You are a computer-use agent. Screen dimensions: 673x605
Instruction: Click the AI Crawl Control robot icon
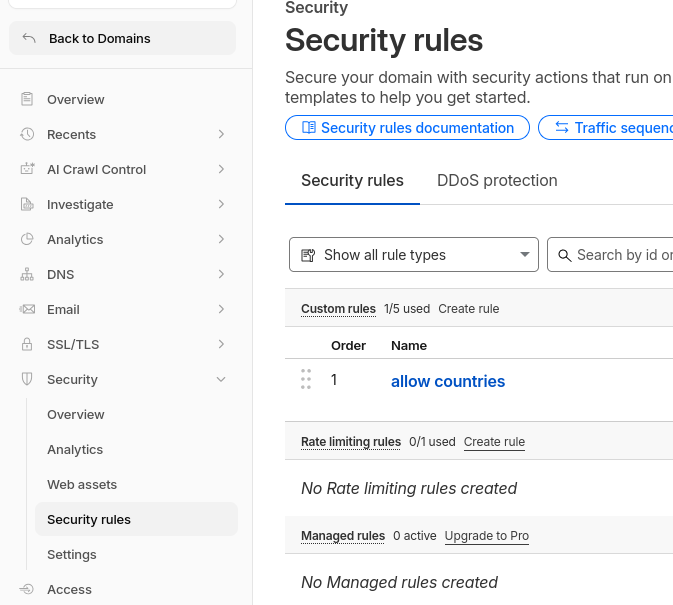coord(27,169)
